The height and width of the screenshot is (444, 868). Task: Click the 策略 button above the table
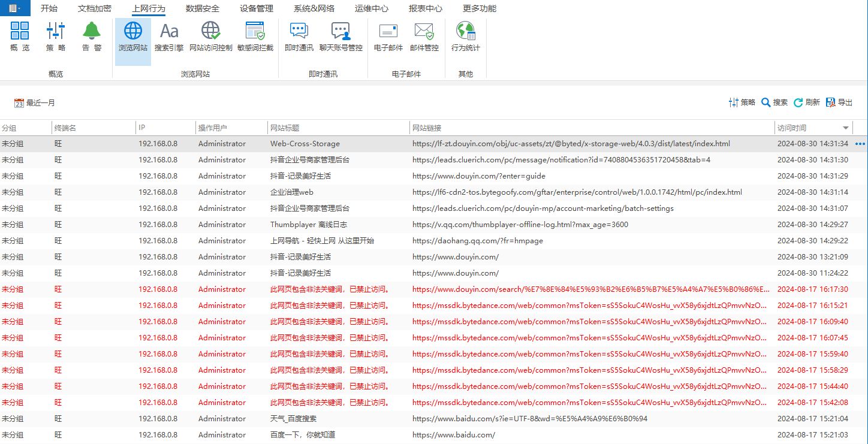click(742, 102)
